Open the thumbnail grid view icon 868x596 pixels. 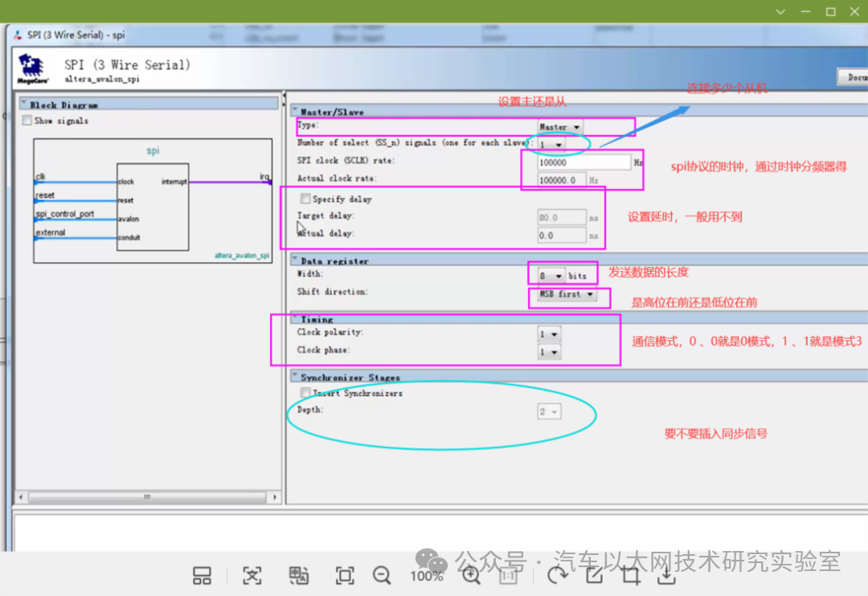(x=202, y=576)
